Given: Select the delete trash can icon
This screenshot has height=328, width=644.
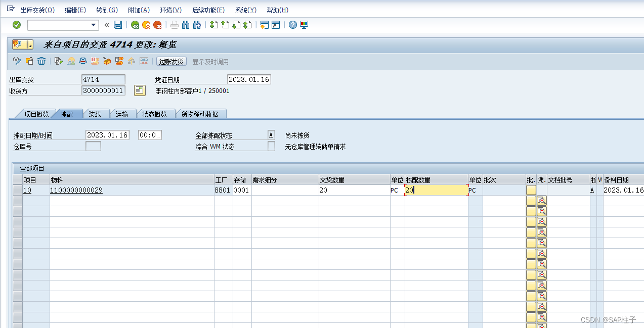Looking at the screenshot, I should click(x=42, y=61).
